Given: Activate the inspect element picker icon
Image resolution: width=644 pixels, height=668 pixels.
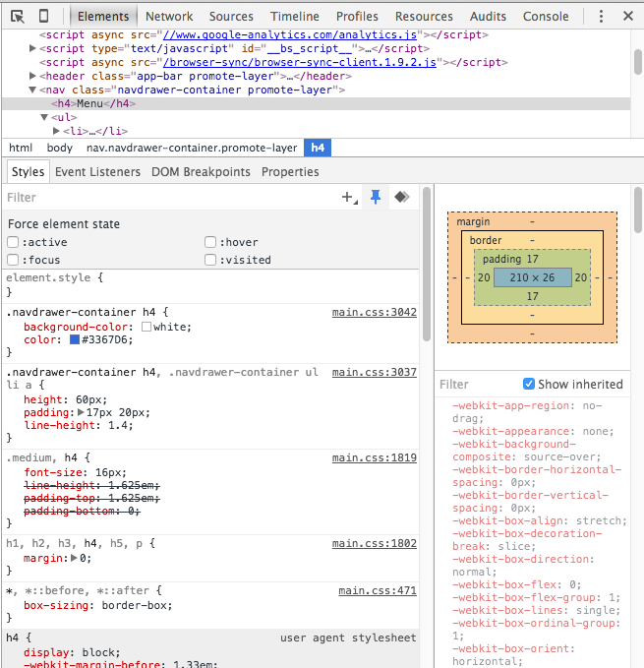Looking at the screenshot, I should (18, 17).
